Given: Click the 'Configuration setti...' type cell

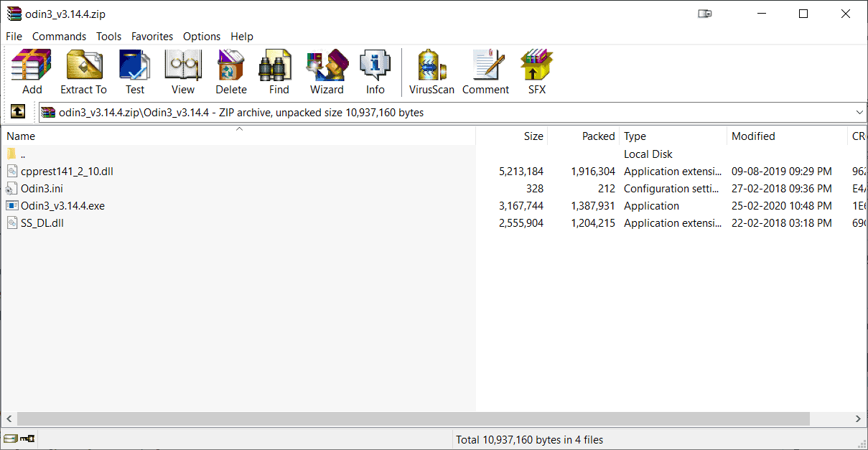Looking at the screenshot, I should tap(672, 188).
